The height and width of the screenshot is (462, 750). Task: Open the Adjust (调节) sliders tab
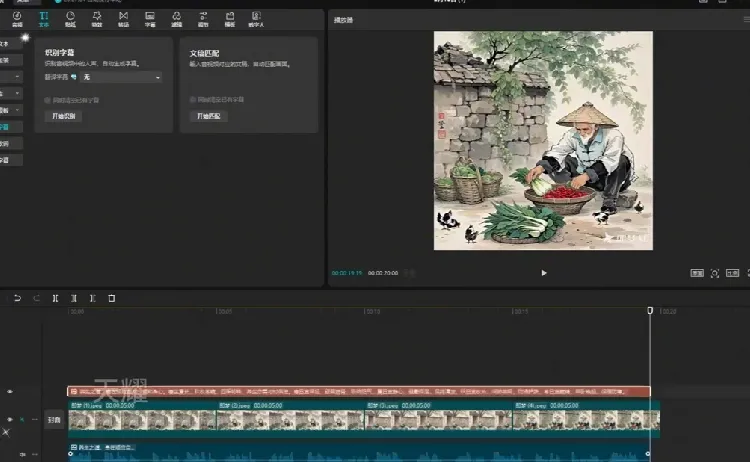coord(203,19)
